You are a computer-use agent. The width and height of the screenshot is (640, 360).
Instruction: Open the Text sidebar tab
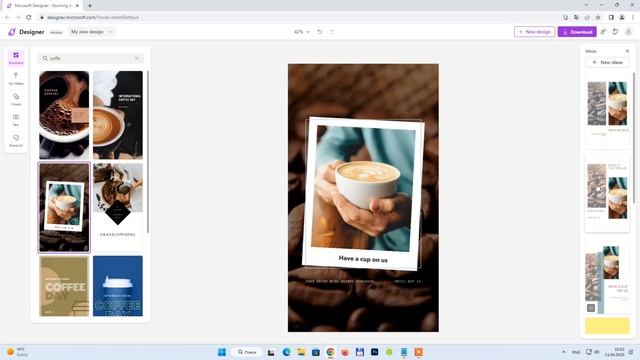(x=16, y=120)
